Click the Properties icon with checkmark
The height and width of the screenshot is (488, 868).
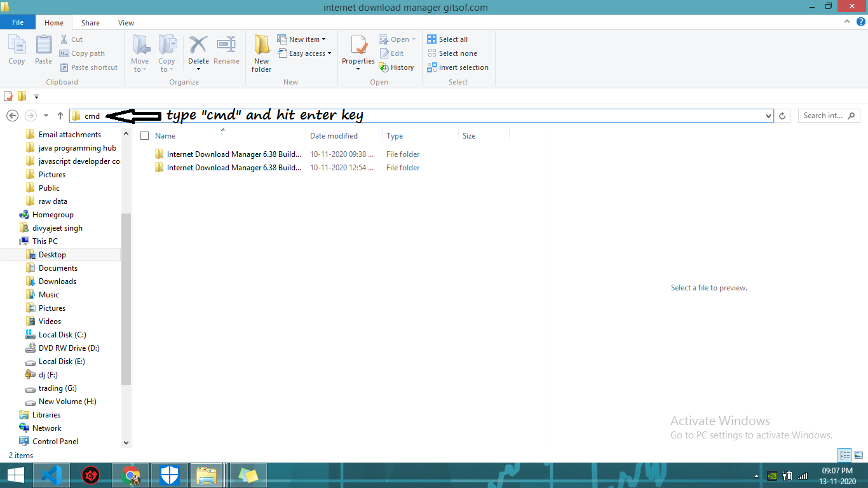358,46
